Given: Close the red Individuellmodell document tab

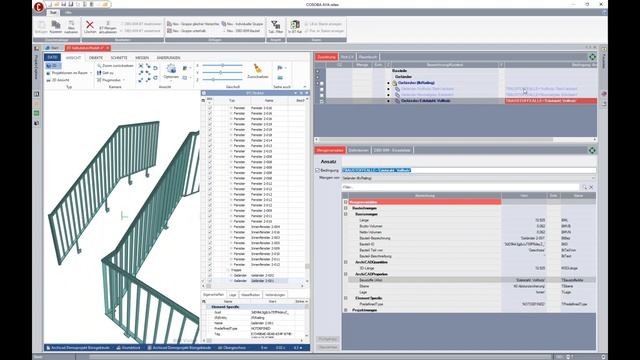Looking at the screenshot, I should pyautogui.click(x=108, y=48).
